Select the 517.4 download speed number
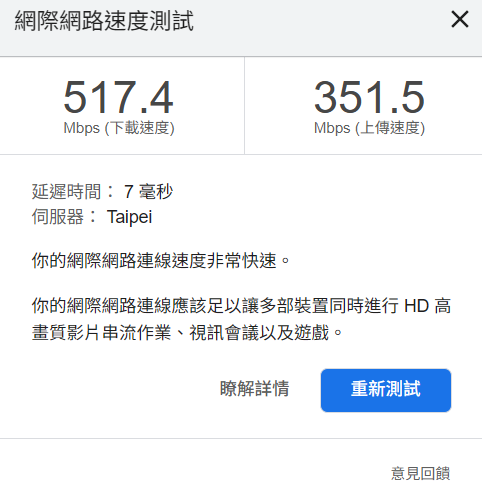482x492 pixels. (x=118, y=97)
